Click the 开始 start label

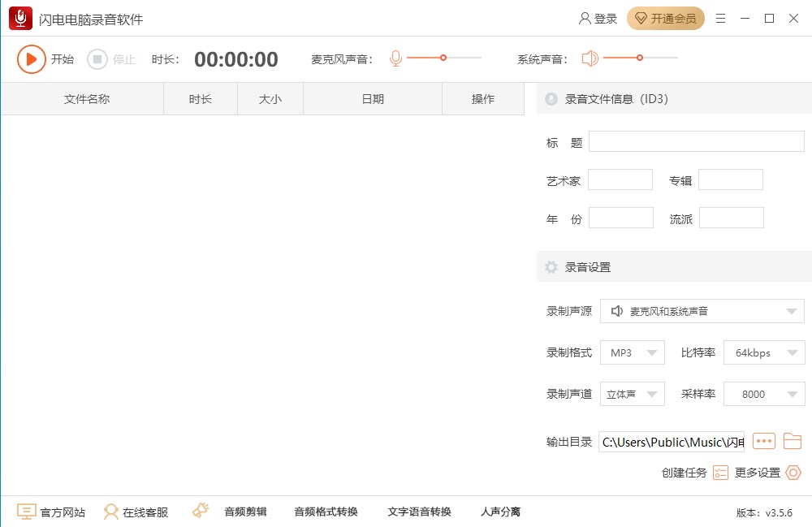pos(63,59)
